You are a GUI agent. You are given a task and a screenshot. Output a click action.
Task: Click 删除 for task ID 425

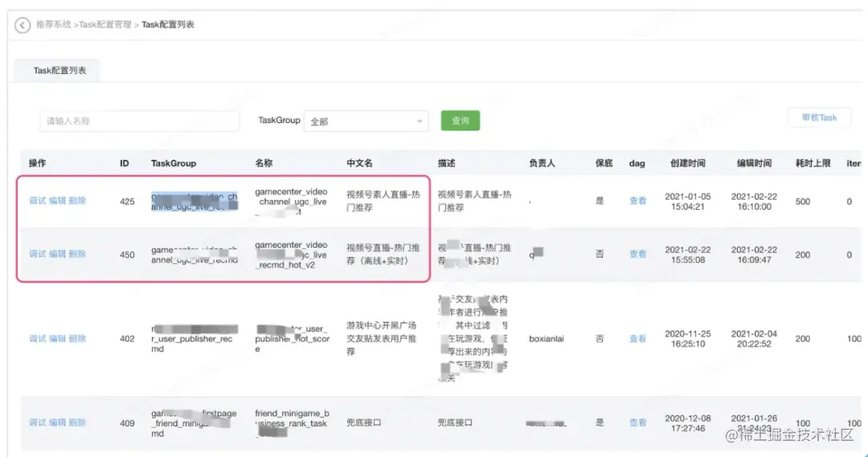click(77, 200)
